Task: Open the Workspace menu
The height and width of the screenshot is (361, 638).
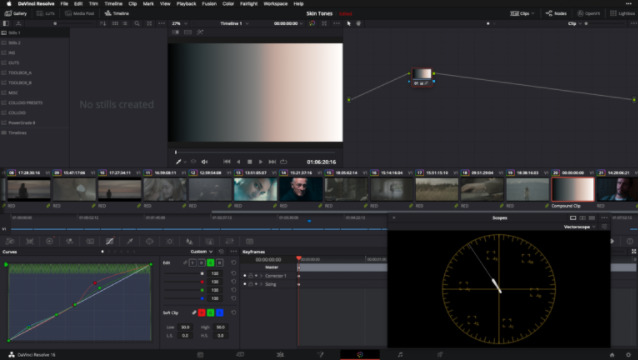Action: pyautogui.click(x=275, y=4)
